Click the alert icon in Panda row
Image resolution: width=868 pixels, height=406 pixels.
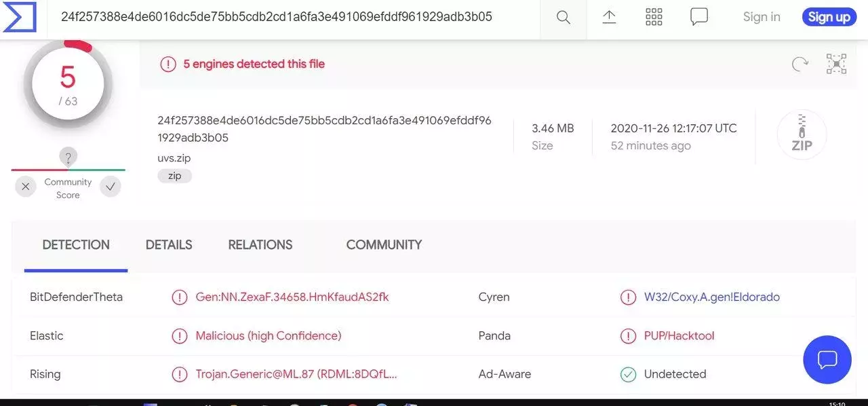click(628, 335)
